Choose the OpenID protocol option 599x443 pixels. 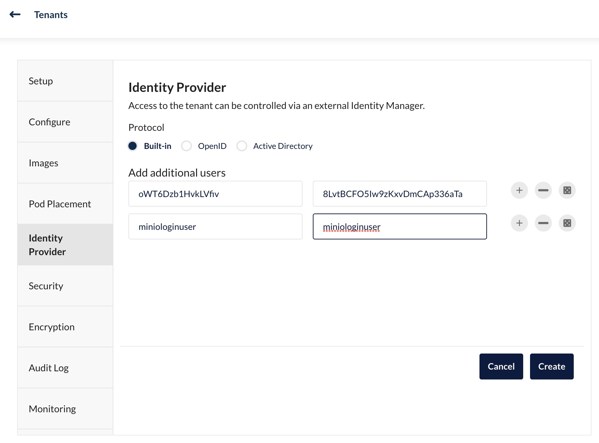tap(186, 146)
